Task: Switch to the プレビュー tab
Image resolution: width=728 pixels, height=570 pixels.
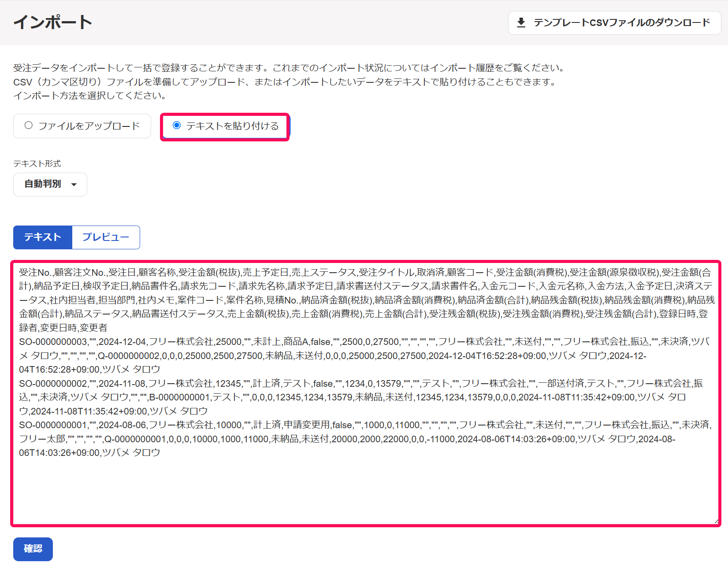Action: pos(106,237)
